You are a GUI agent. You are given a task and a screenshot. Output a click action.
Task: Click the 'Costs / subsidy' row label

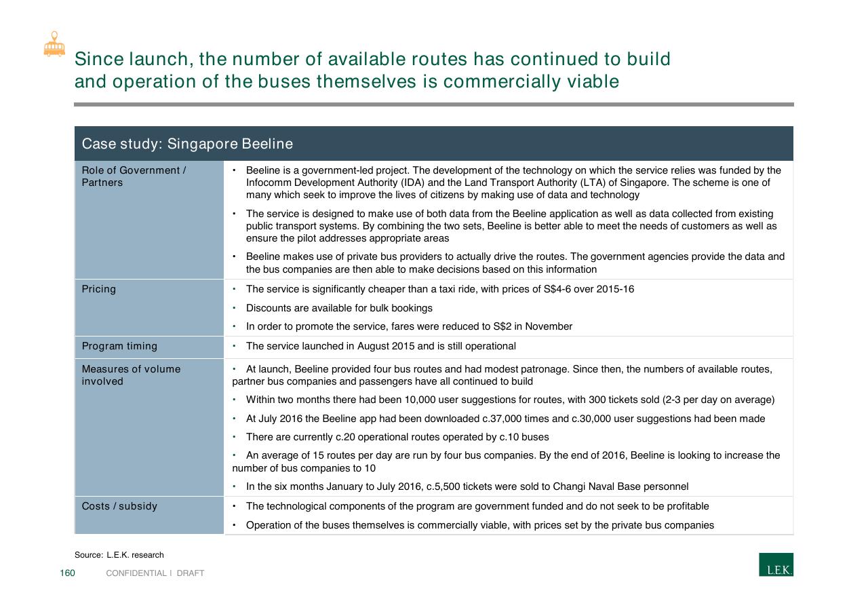click(119, 506)
